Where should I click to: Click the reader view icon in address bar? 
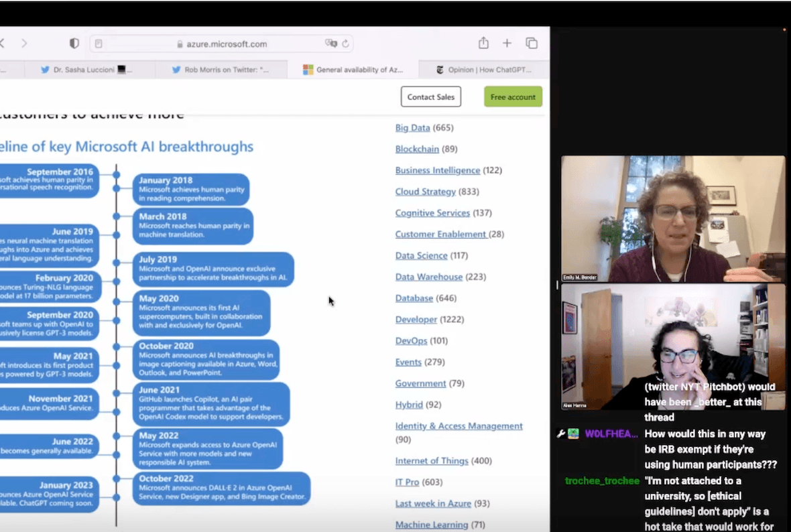(x=99, y=44)
